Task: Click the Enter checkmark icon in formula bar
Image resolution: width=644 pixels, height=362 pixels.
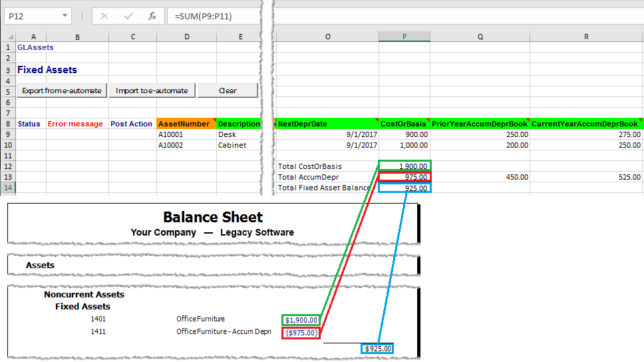Action: 128,16
